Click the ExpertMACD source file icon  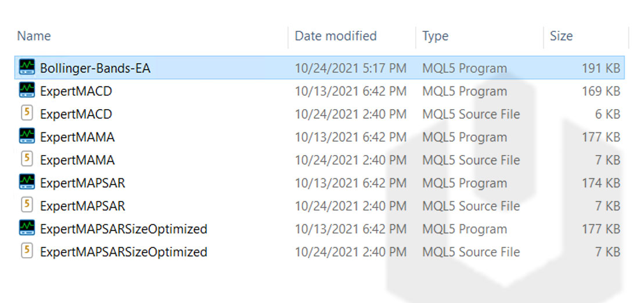click(x=27, y=113)
